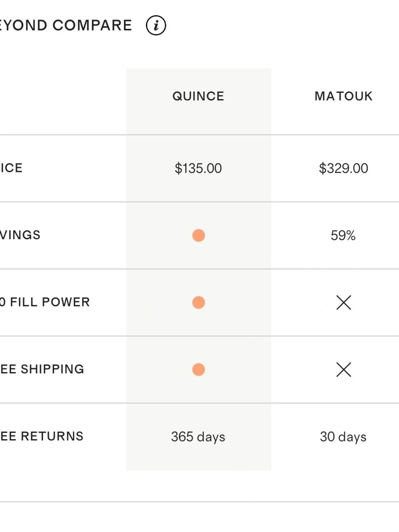The width and height of the screenshot is (399, 532).
Task: Click the orange dot in Free Shipping row
Action: pos(198,370)
